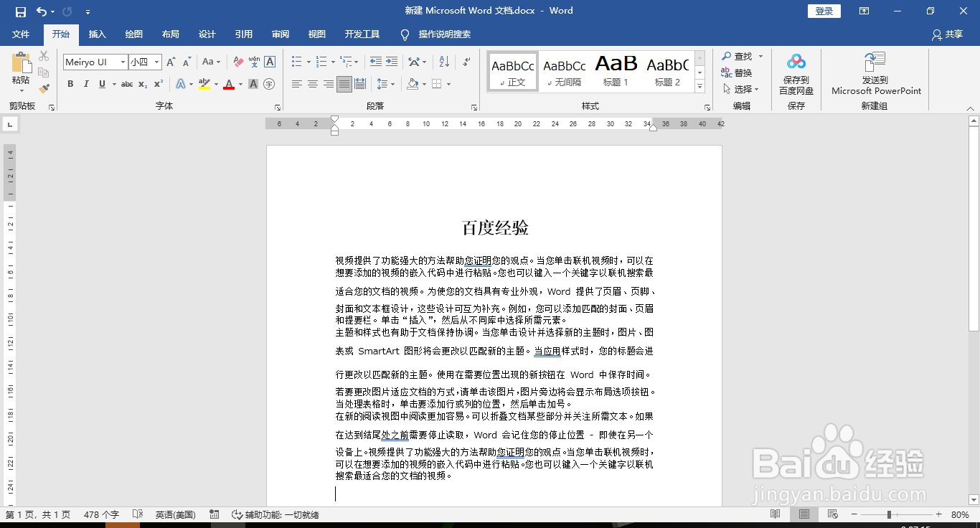Open the Paste (粘贴) button
Image resolution: width=980 pixels, height=528 pixels.
(x=21, y=72)
